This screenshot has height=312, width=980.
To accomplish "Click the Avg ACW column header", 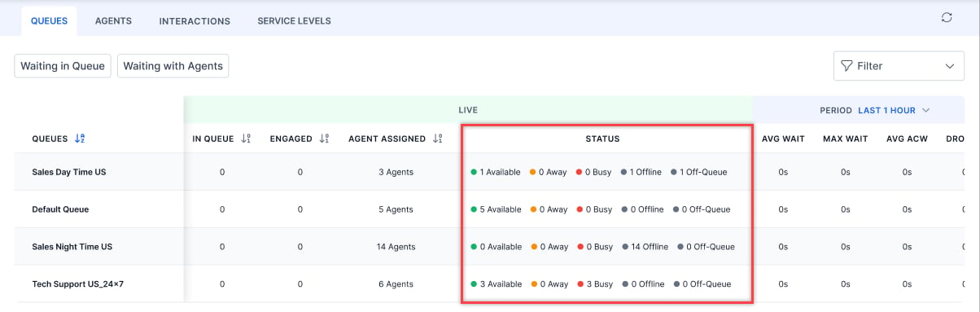I will (907, 138).
